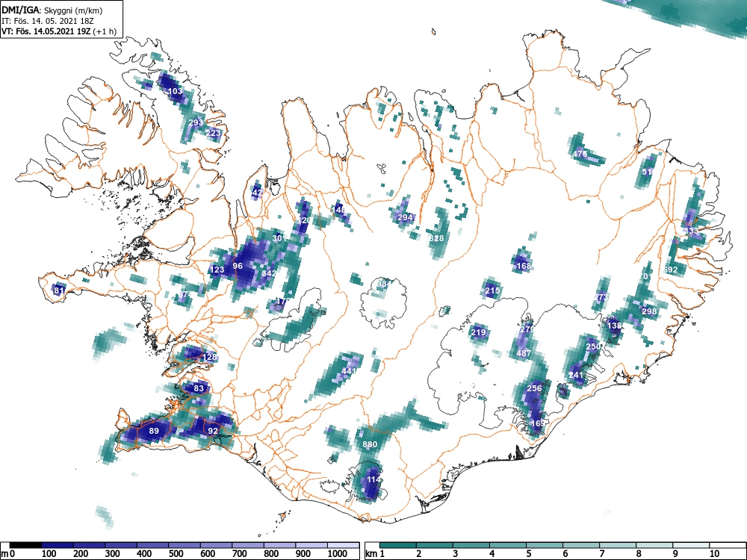Click the visibility value 96
This screenshot has height=560, width=747.
coord(238,267)
